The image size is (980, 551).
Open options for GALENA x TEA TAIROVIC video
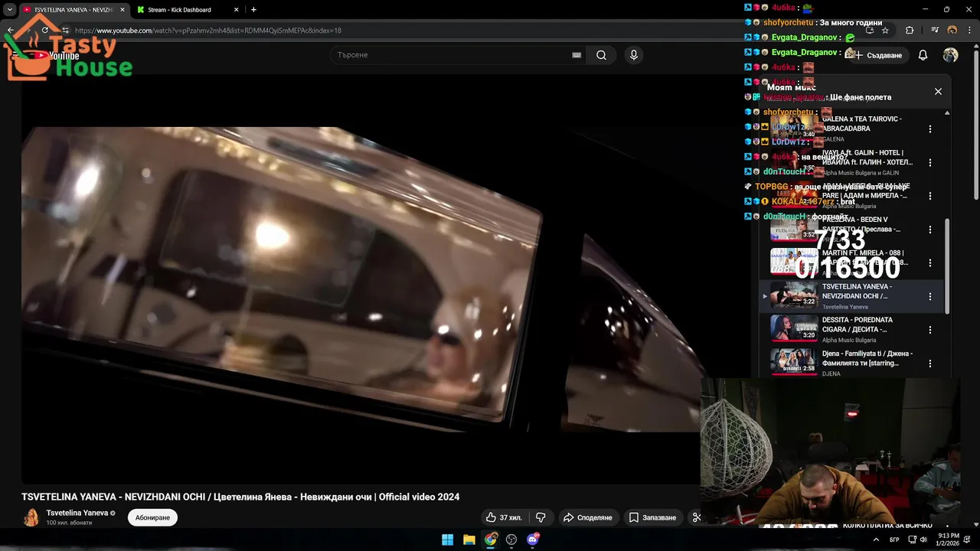930,129
